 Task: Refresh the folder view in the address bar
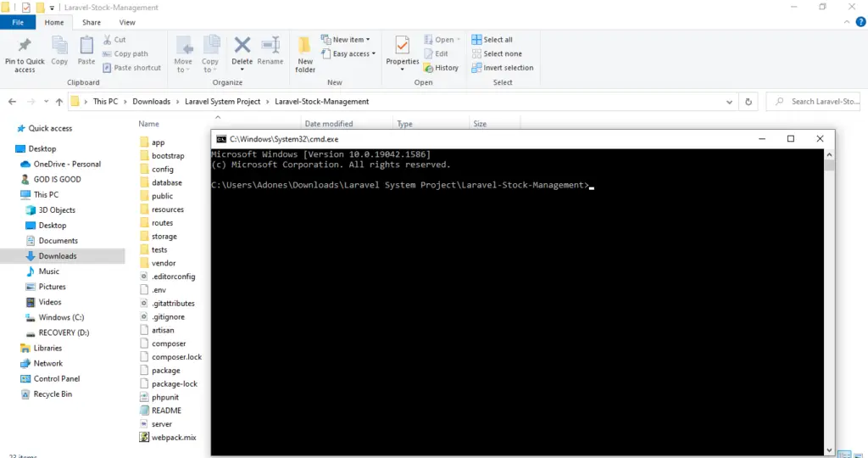click(x=748, y=102)
